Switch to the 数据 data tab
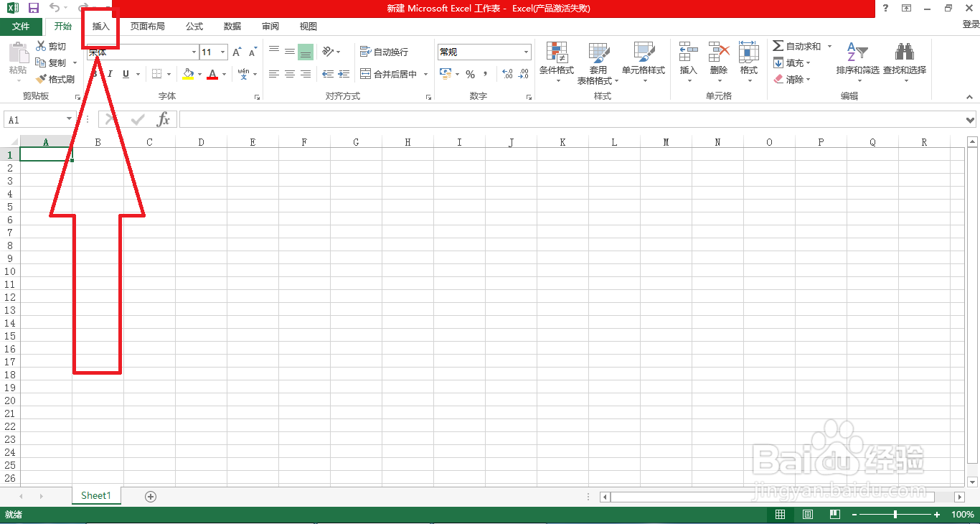980x524 pixels. pyautogui.click(x=232, y=27)
